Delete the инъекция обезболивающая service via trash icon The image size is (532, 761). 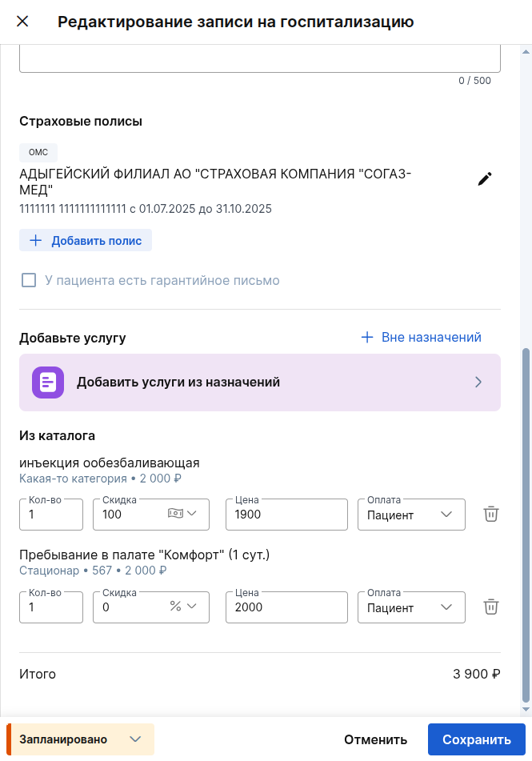490,514
